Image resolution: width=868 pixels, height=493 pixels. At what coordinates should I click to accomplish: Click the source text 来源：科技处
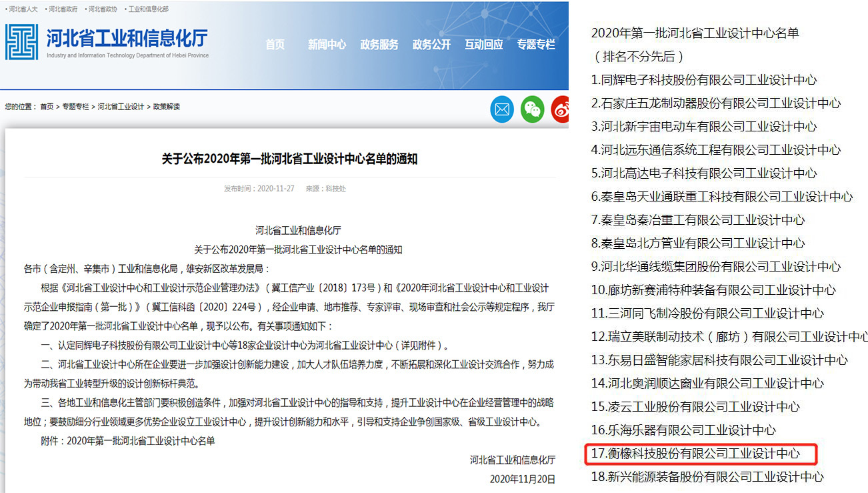point(326,189)
